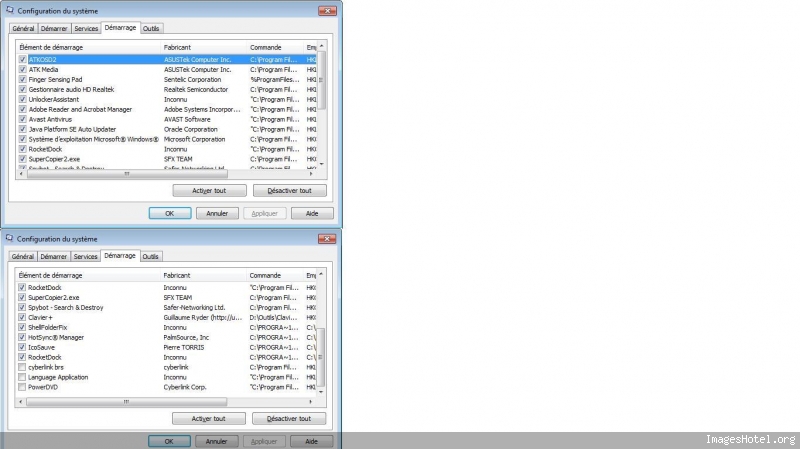Uncheck UnlockerAssistant startup checkbox

(x=22, y=99)
